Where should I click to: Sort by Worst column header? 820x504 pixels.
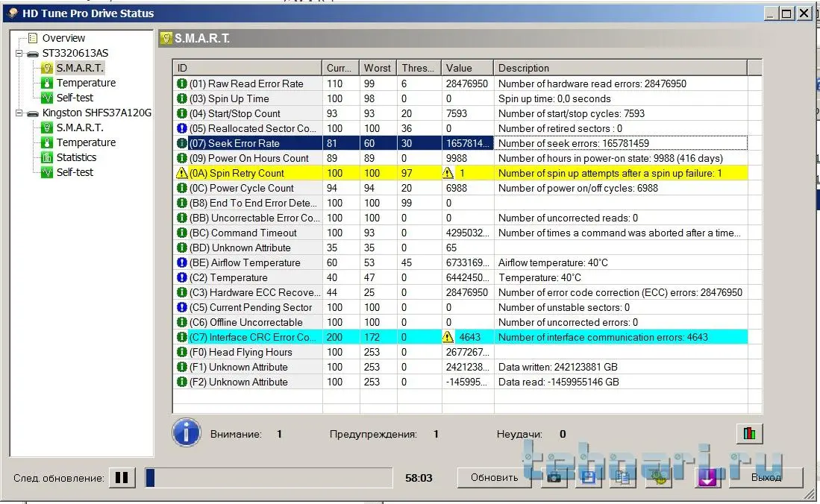tap(378, 68)
